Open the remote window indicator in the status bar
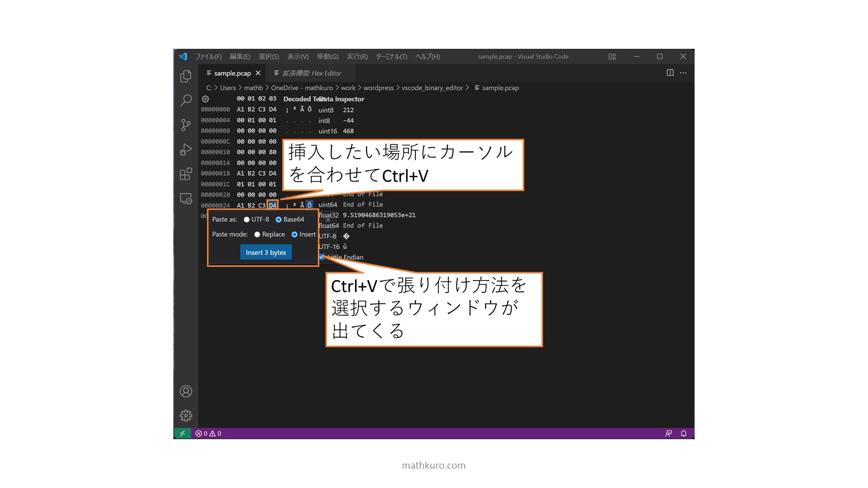The height and width of the screenshot is (488, 868). (x=182, y=434)
